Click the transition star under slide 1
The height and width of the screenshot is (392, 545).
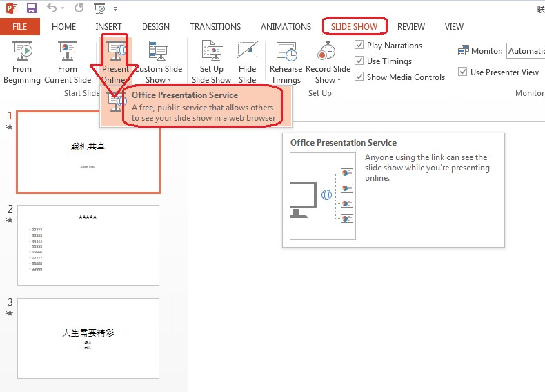(10, 126)
